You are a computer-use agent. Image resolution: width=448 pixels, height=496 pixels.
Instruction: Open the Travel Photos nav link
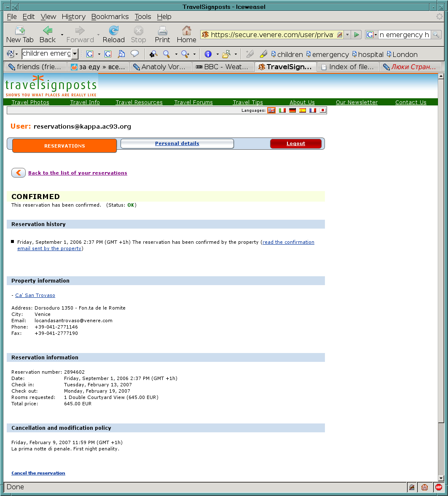(30, 102)
